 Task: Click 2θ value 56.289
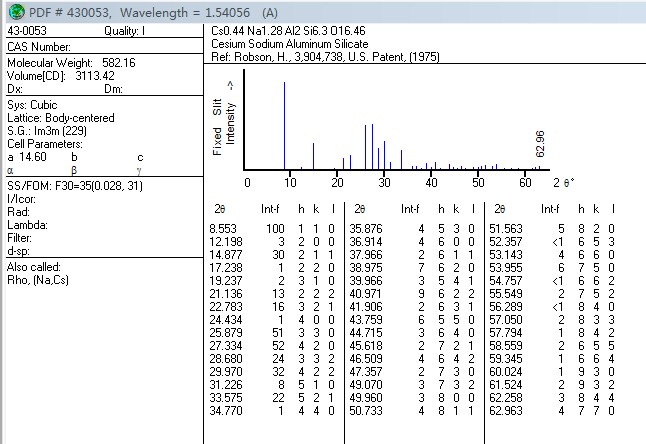point(506,307)
